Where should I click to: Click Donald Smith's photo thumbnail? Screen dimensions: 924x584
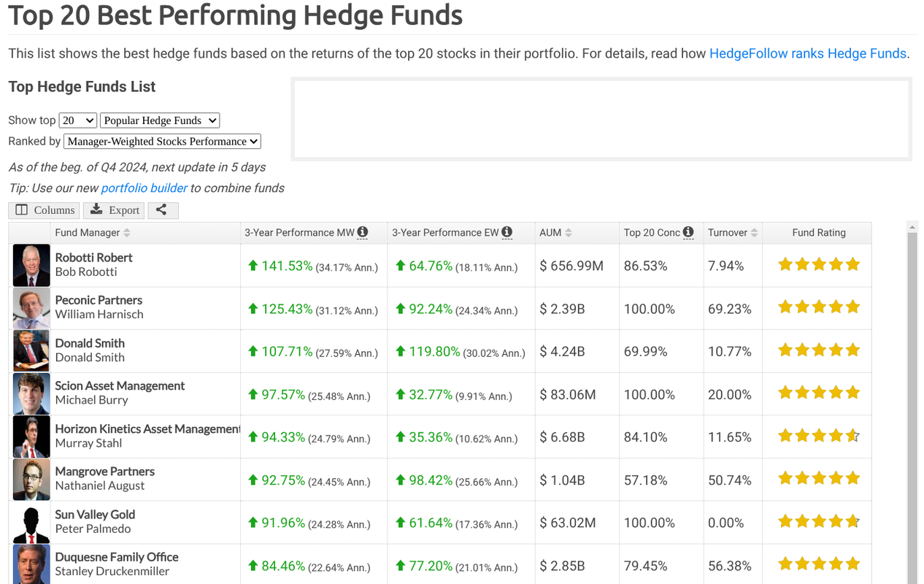point(31,351)
